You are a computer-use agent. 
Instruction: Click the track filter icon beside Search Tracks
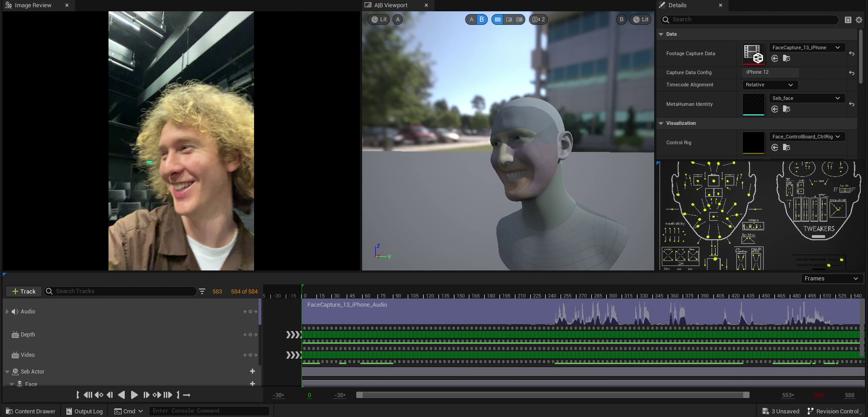[x=202, y=292]
